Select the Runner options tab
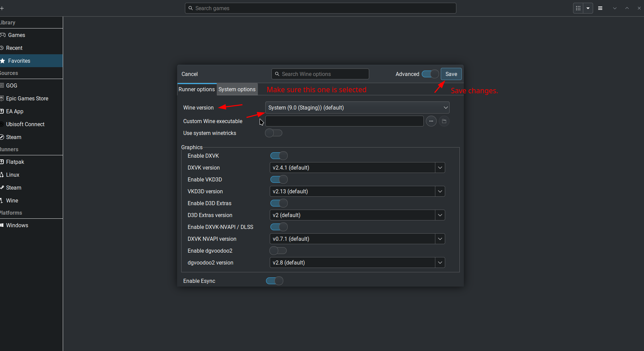The height and width of the screenshot is (351, 644). pos(197,89)
